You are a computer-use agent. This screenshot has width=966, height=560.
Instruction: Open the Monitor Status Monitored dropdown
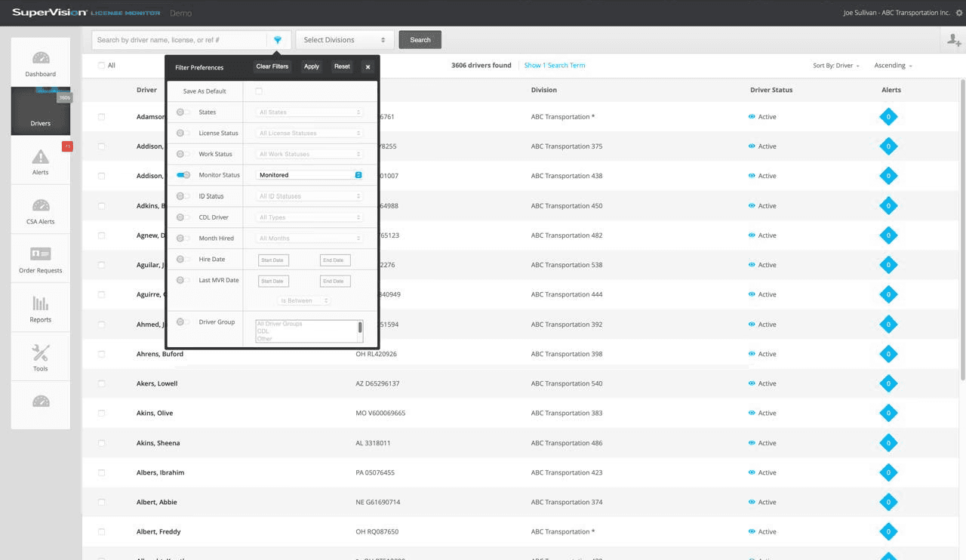309,175
